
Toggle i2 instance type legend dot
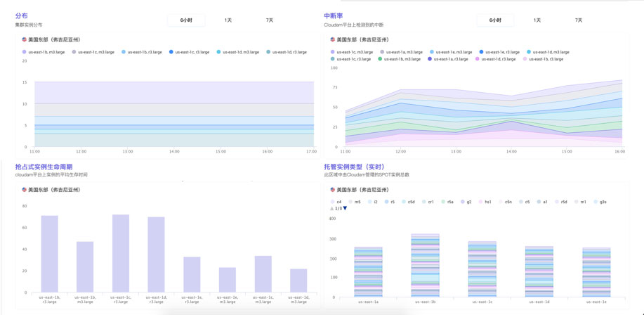pyautogui.click(x=369, y=202)
